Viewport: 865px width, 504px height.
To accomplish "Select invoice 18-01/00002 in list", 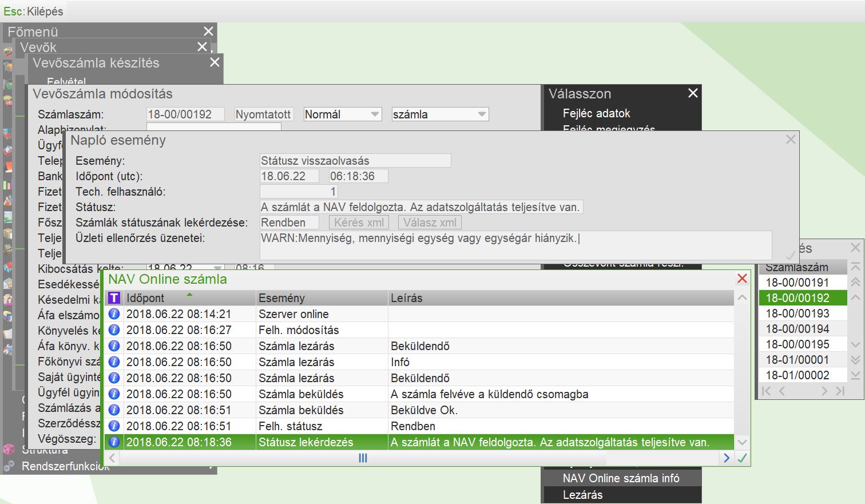I will tap(802, 375).
